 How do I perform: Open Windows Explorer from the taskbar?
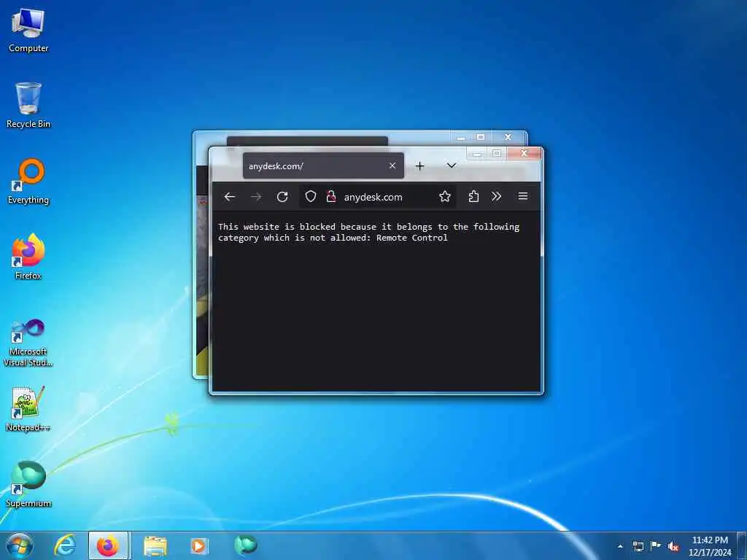(x=155, y=545)
